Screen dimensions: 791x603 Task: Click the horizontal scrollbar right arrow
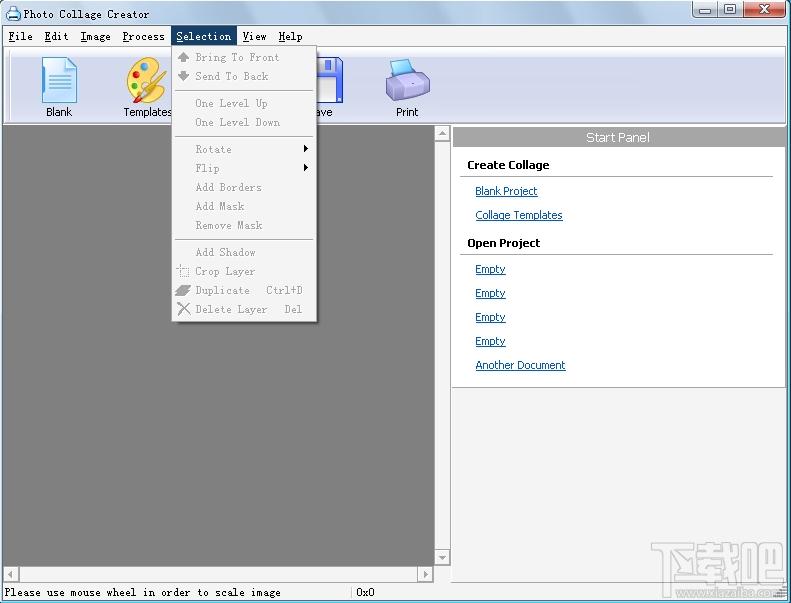425,574
